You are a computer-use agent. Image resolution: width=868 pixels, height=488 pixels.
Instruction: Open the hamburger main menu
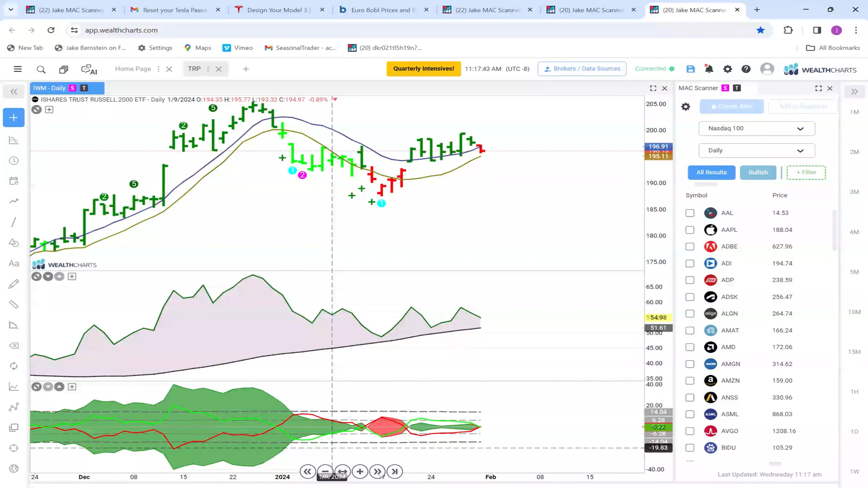pyautogui.click(x=18, y=69)
